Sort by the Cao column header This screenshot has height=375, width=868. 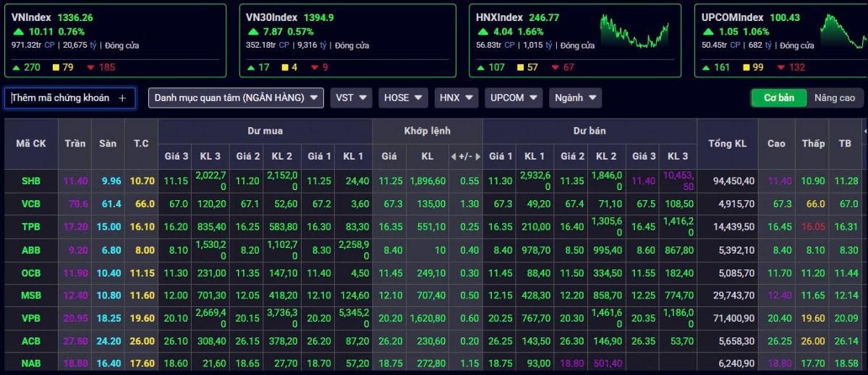pos(776,143)
